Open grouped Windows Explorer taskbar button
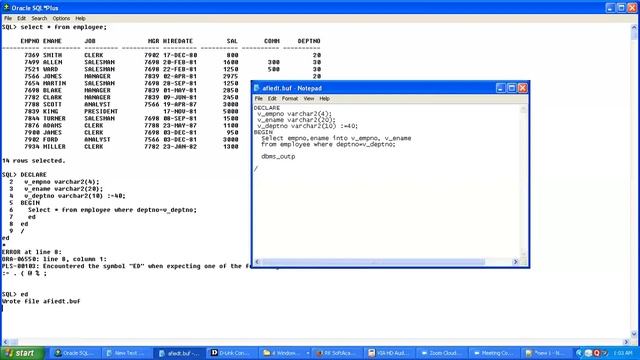Viewport: 640px width, 360px height. pos(284,353)
